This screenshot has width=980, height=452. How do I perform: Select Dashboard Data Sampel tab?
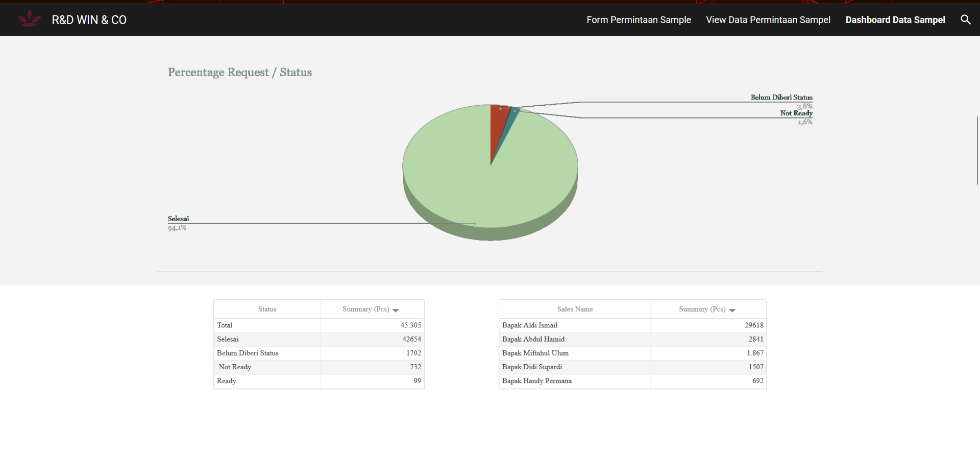(895, 20)
